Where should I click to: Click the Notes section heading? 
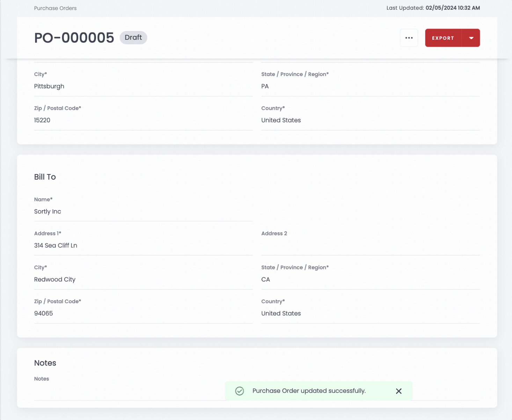coord(45,363)
